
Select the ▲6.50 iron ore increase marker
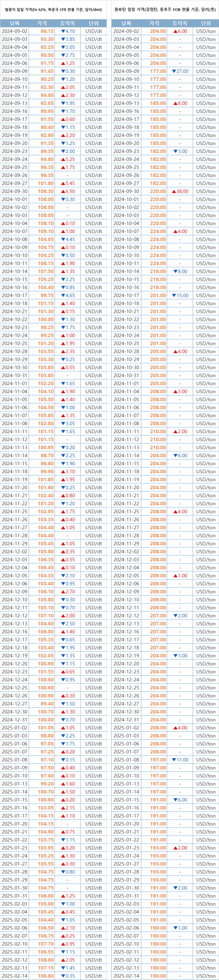point(68,191)
